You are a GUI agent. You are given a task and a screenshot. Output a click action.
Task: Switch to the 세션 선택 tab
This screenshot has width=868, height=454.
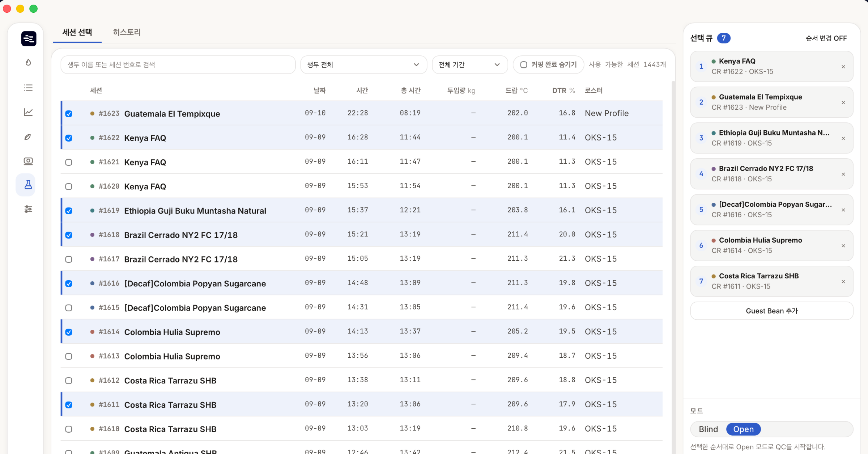click(77, 32)
